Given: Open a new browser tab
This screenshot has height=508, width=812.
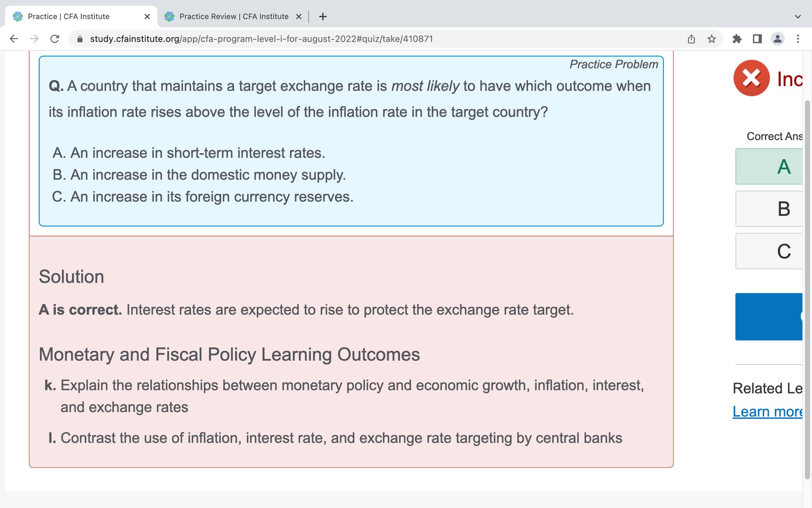Looking at the screenshot, I should (x=323, y=17).
